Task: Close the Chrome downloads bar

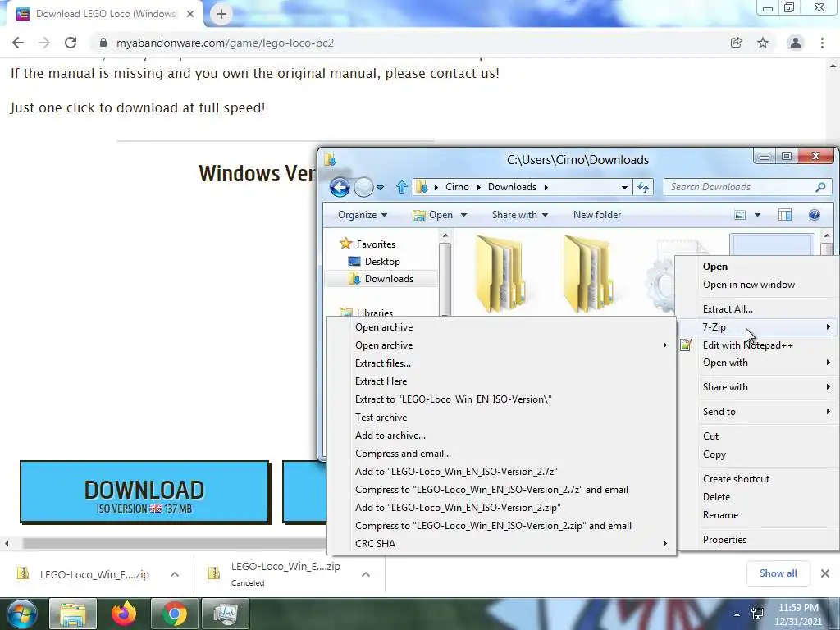Action: click(825, 573)
